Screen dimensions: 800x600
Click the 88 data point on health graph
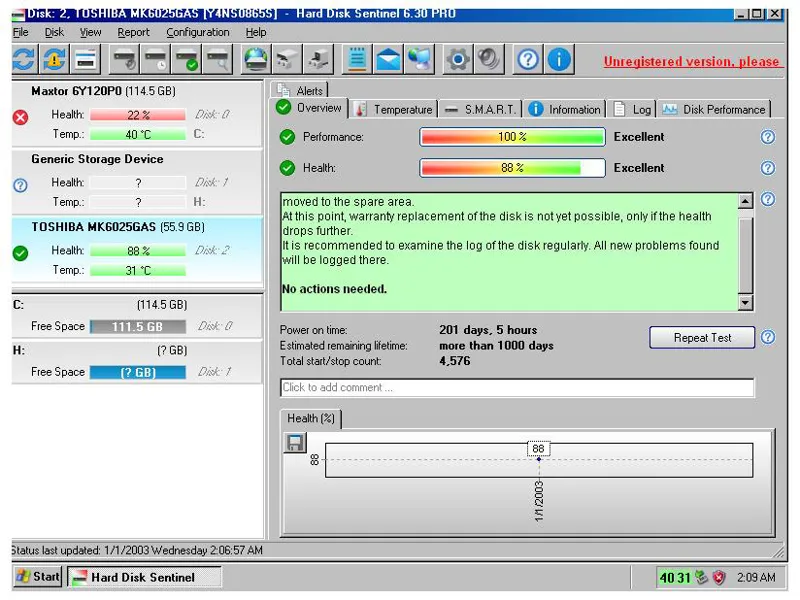539,459
